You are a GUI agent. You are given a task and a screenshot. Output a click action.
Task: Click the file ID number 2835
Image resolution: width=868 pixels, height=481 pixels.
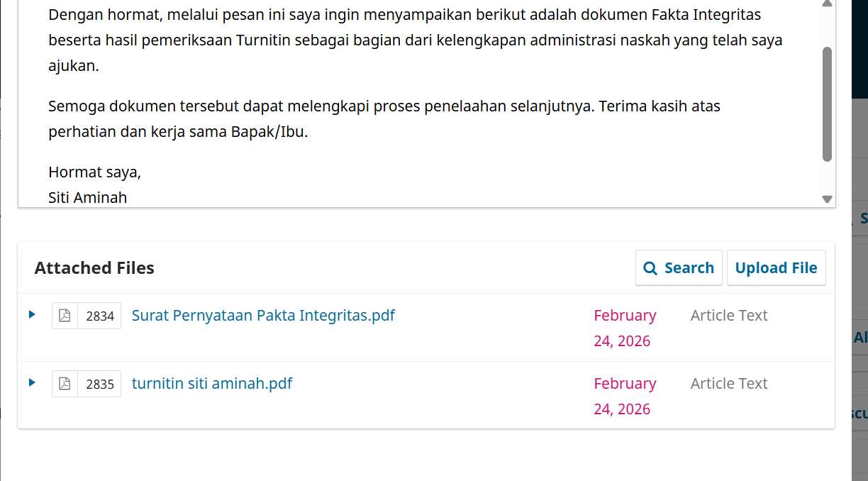click(x=100, y=385)
